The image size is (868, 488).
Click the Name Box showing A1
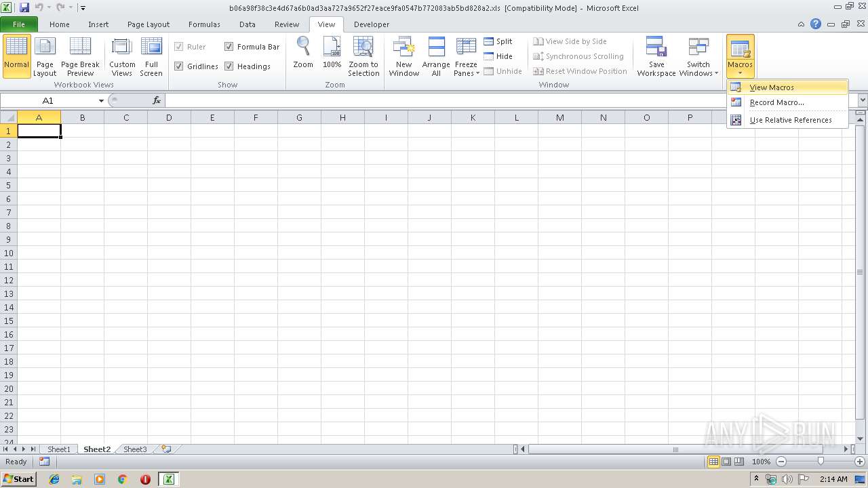point(48,100)
